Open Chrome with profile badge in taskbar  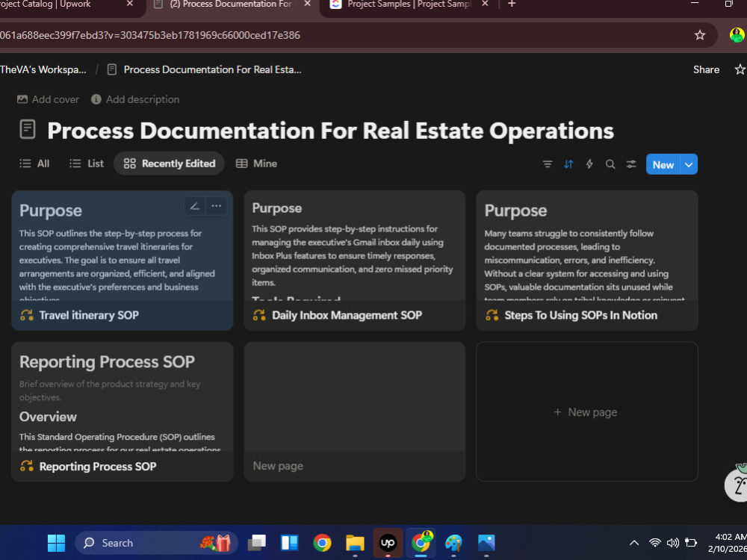pyautogui.click(x=421, y=542)
